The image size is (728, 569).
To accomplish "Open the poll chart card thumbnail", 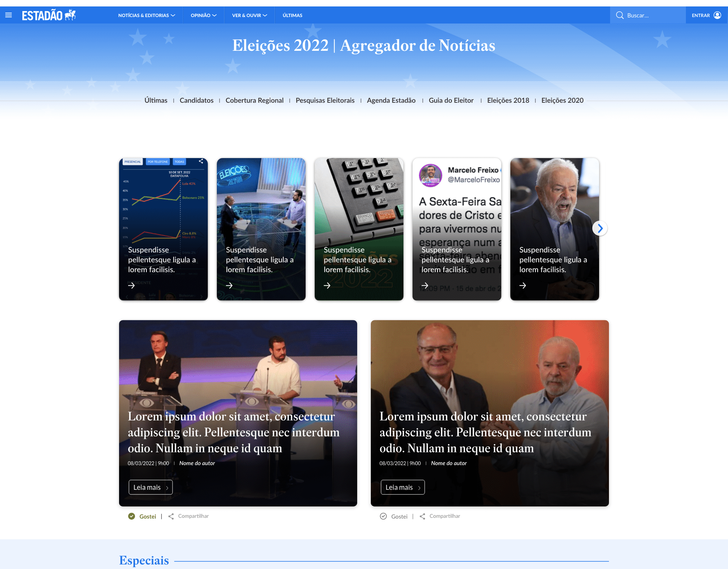I will pyautogui.click(x=163, y=229).
